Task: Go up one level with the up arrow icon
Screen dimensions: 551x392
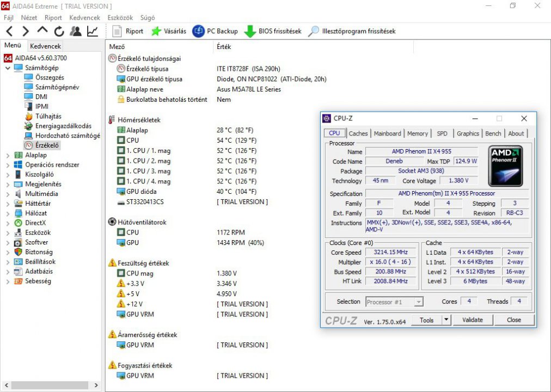Action: point(42,30)
